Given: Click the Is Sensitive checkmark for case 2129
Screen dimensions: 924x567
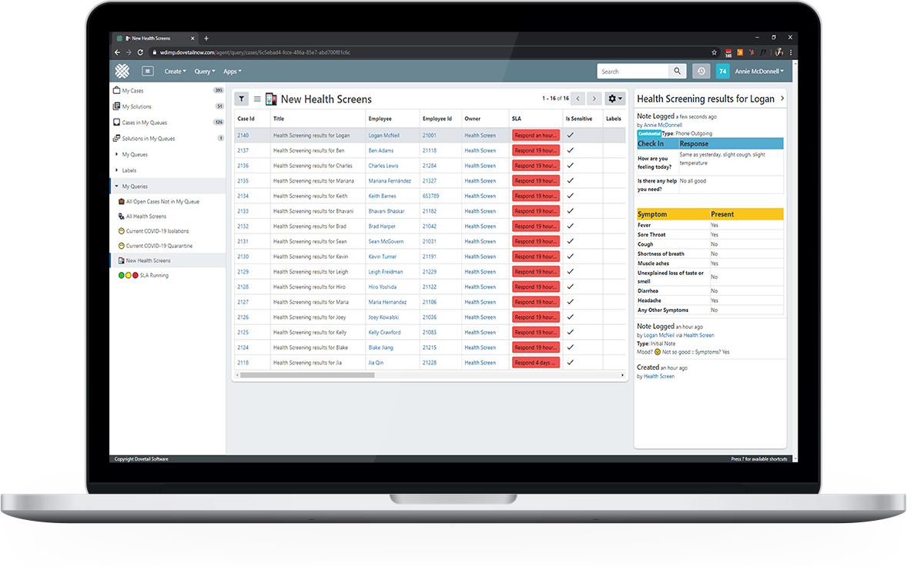Looking at the screenshot, I should (x=570, y=271).
